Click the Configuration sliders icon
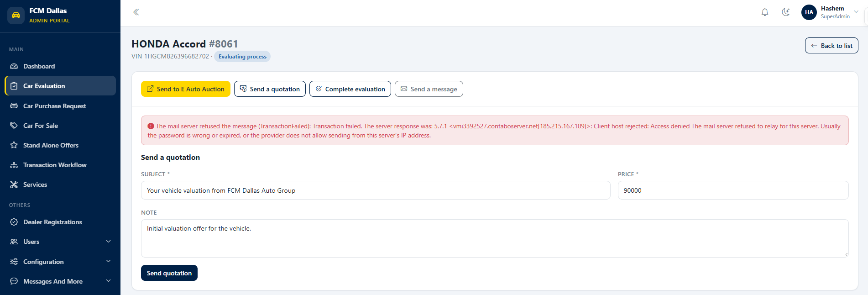Viewport: 868px width, 295px height. 14,262
